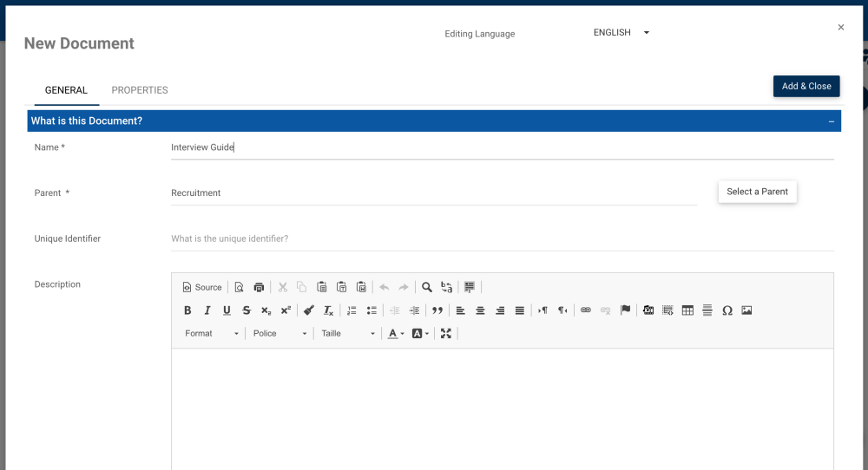Click the Remove Format icon
Viewport: 868px width, 470px height.
pos(328,310)
